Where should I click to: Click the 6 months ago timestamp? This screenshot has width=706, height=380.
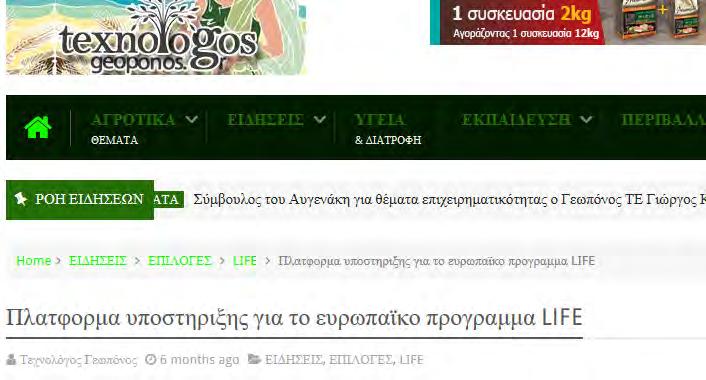point(199,359)
